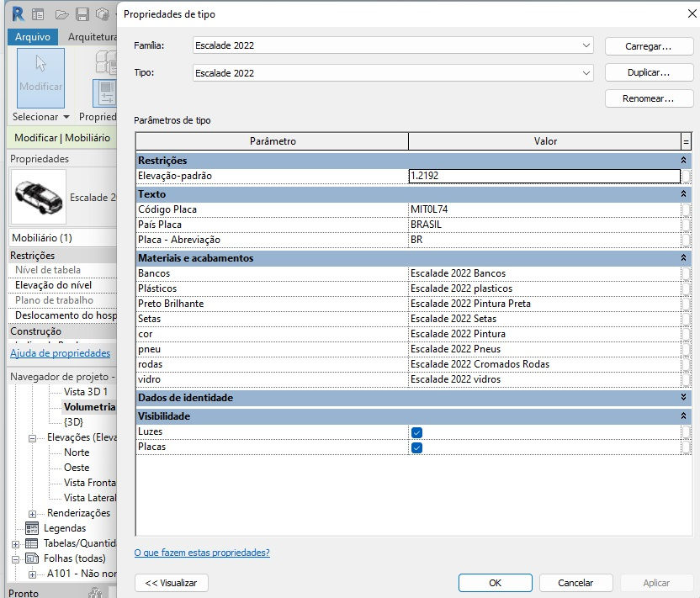Toggle the Luzes visibility checkbox

click(417, 432)
